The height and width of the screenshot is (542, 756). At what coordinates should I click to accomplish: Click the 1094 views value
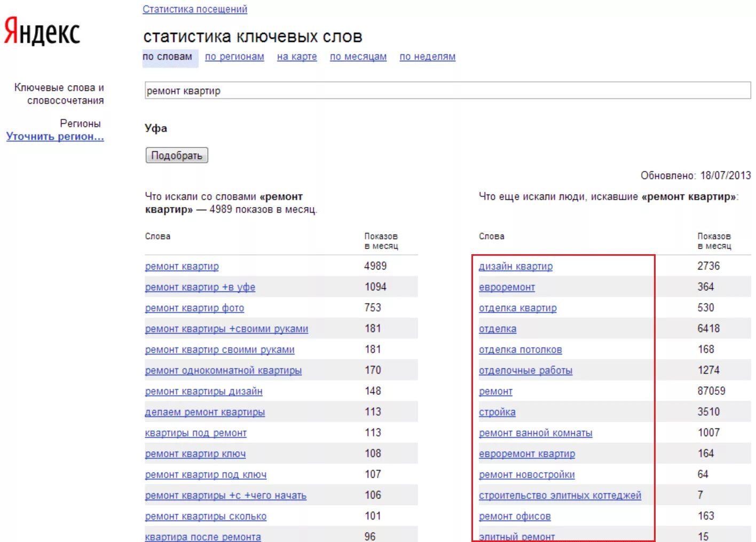pos(375,287)
